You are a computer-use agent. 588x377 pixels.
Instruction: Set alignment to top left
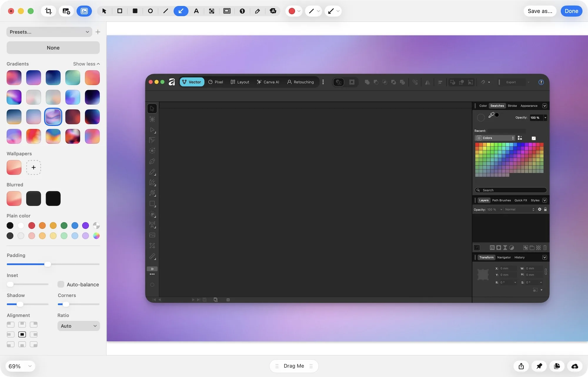coord(11,324)
